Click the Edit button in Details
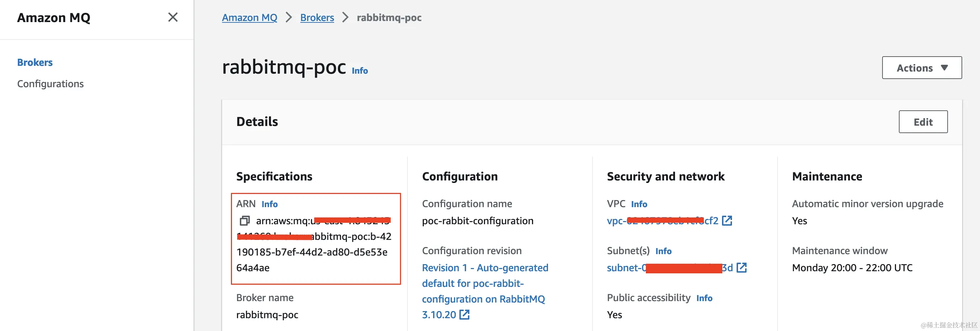This screenshot has width=980, height=331. [x=923, y=122]
